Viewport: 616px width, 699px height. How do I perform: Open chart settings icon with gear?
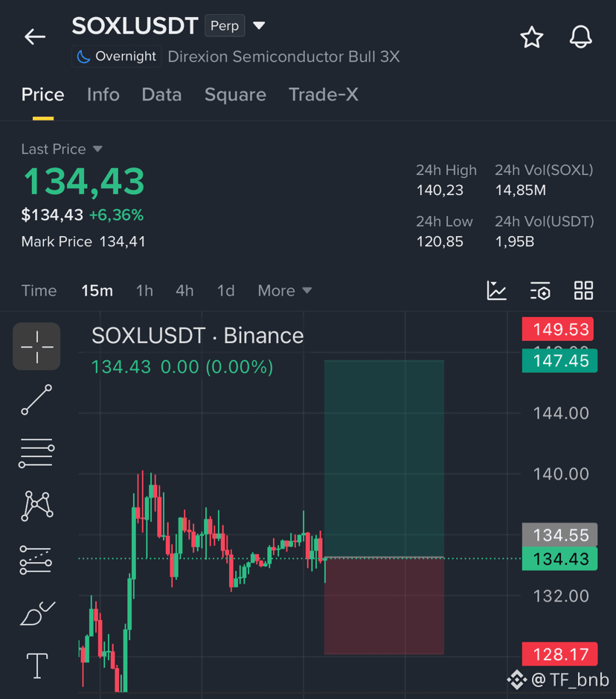(x=540, y=290)
